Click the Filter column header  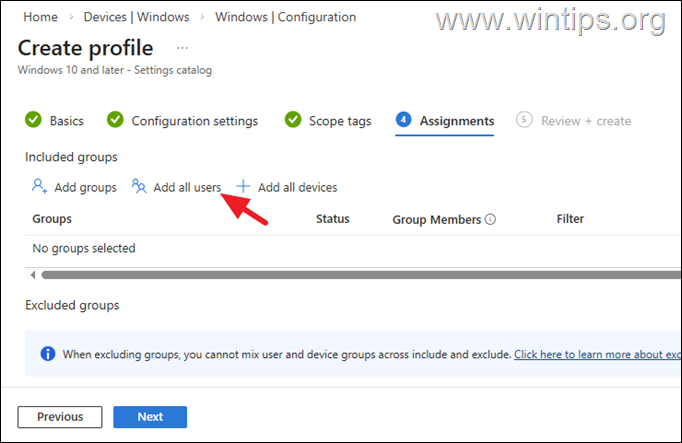coord(570,219)
